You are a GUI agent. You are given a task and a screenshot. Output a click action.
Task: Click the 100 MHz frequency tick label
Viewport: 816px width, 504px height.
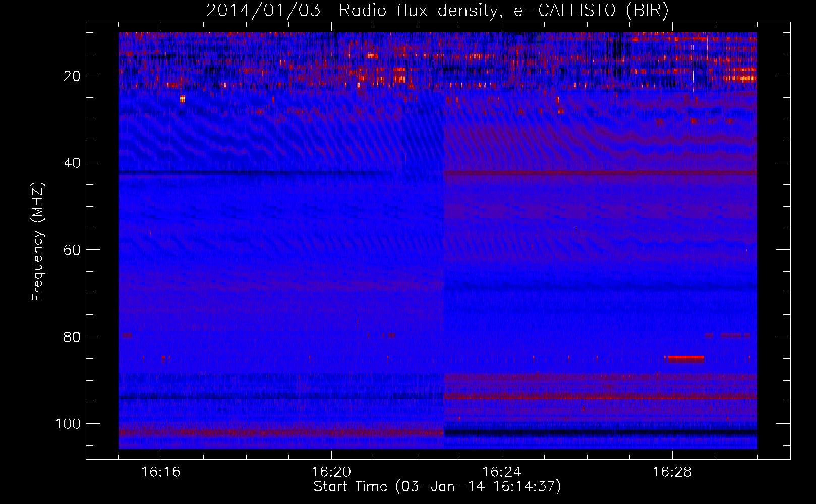click(x=68, y=424)
